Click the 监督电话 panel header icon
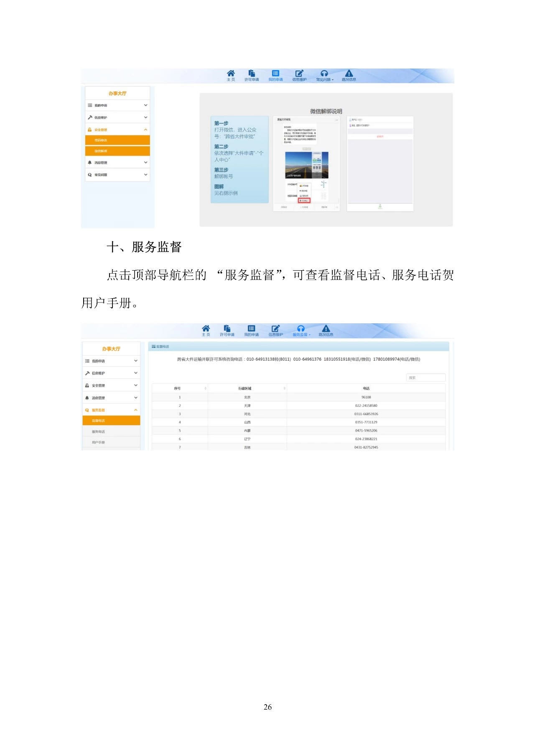Viewport: 535px width, 756px height. [153, 347]
